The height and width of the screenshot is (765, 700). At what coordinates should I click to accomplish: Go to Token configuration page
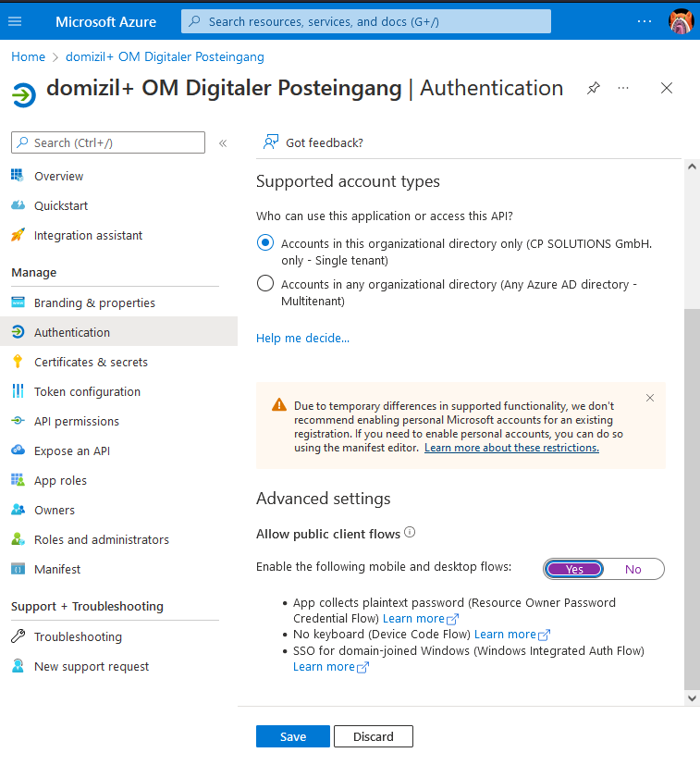pos(87,391)
